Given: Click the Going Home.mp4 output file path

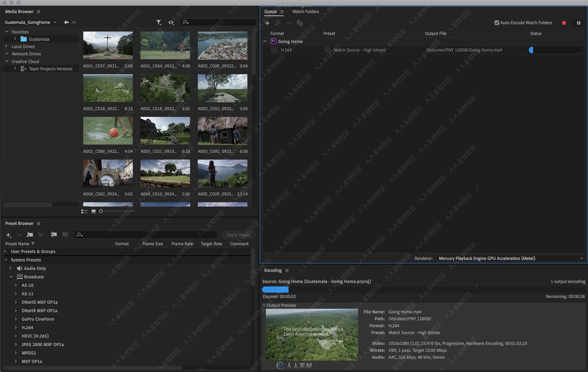Looking at the screenshot, I should click(465, 50).
